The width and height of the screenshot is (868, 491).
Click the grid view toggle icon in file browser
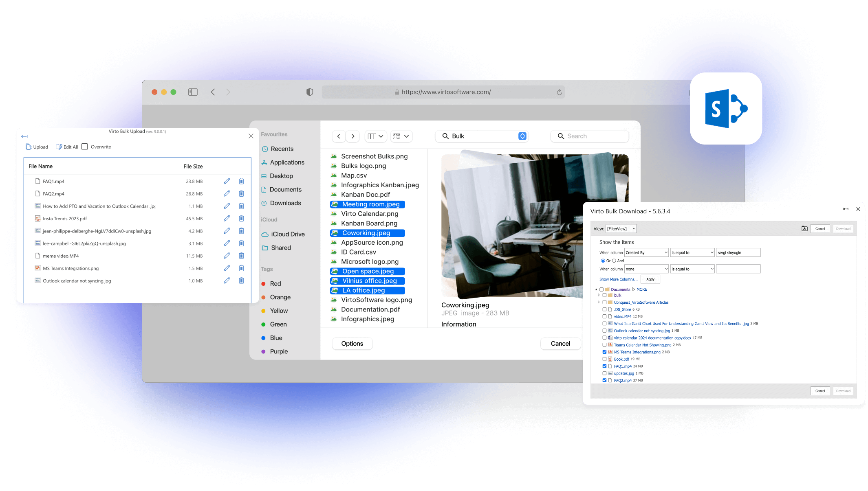[399, 136]
